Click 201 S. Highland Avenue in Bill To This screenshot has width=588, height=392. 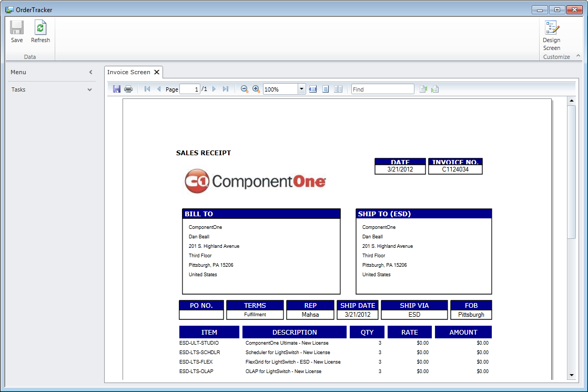(214, 246)
